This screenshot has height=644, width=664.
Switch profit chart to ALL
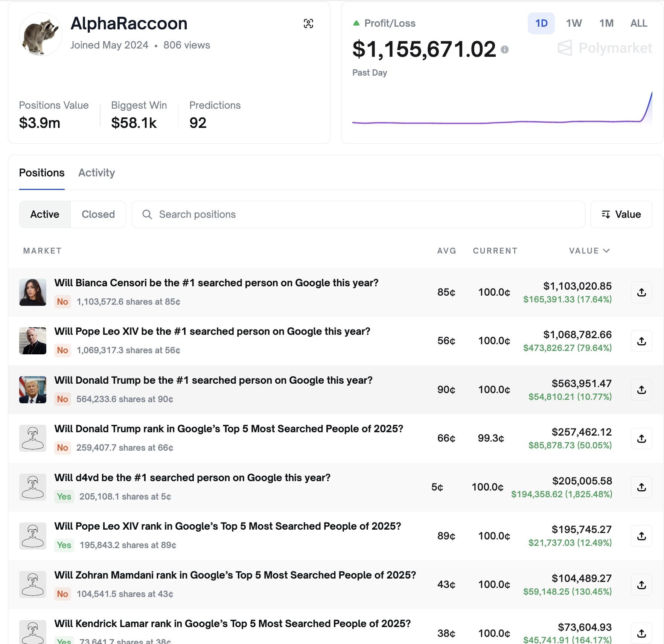pyautogui.click(x=639, y=23)
